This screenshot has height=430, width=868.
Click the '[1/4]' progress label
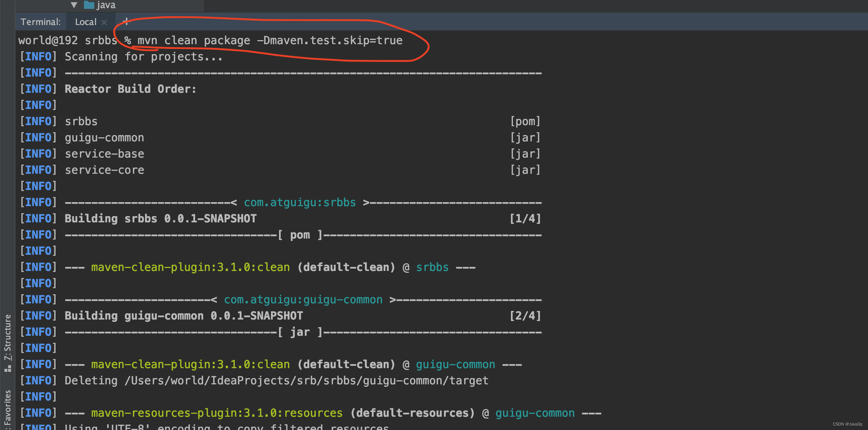[x=525, y=219]
